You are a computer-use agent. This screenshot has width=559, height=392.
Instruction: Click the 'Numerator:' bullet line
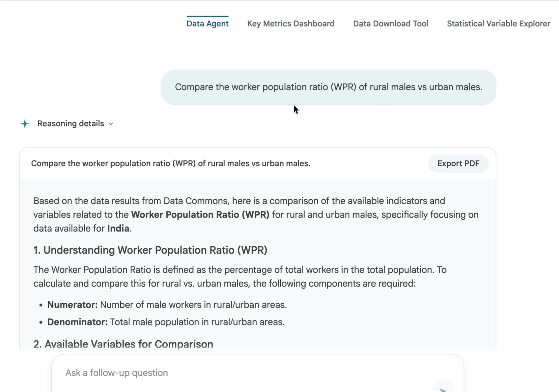click(x=167, y=305)
